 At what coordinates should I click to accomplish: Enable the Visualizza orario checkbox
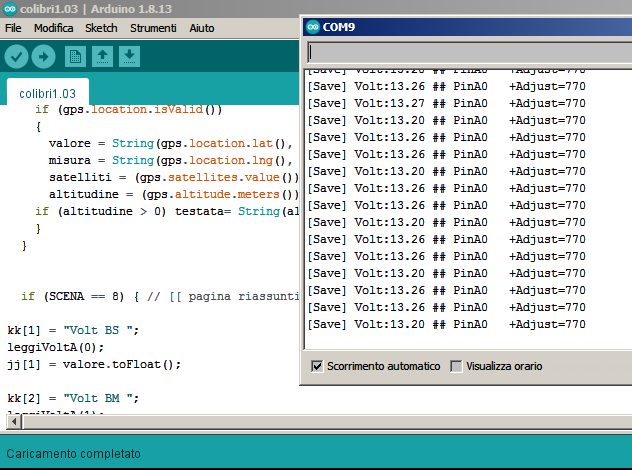pyautogui.click(x=456, y=366)
